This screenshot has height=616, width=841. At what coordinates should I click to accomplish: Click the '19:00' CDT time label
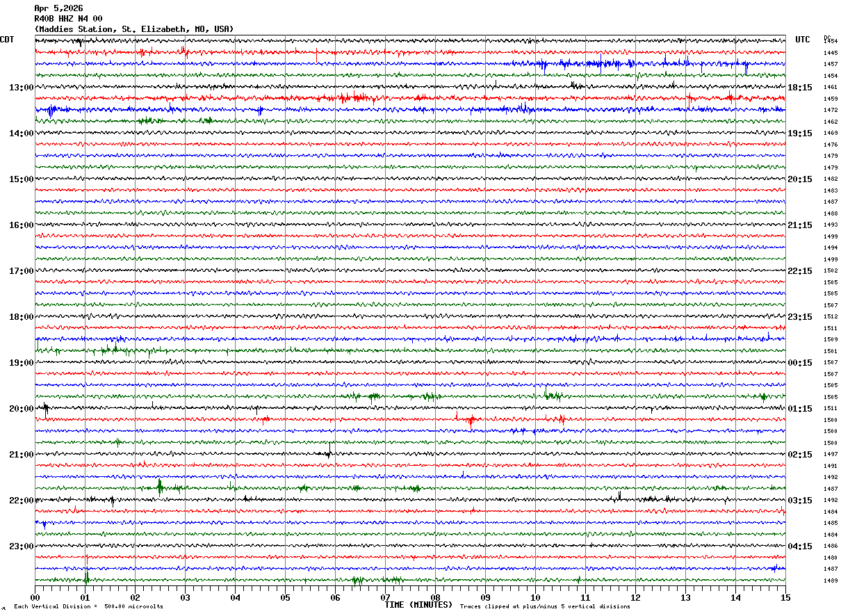pos(21,363)
